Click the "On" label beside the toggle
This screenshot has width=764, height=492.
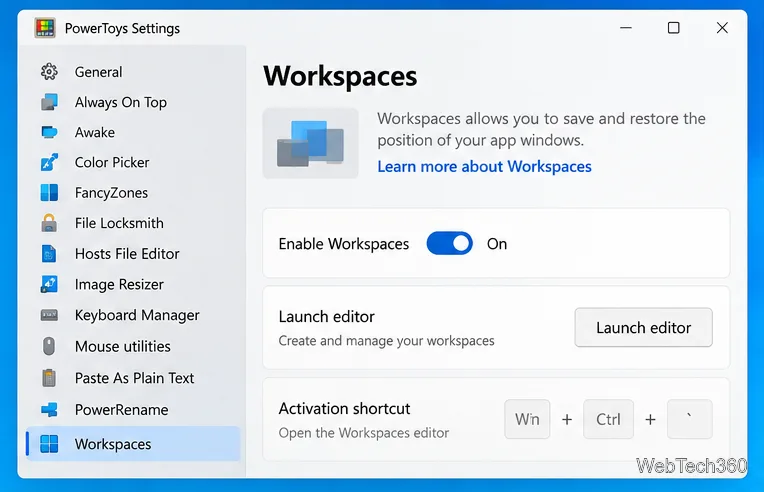pyautogui.click(x=497, y=244)
